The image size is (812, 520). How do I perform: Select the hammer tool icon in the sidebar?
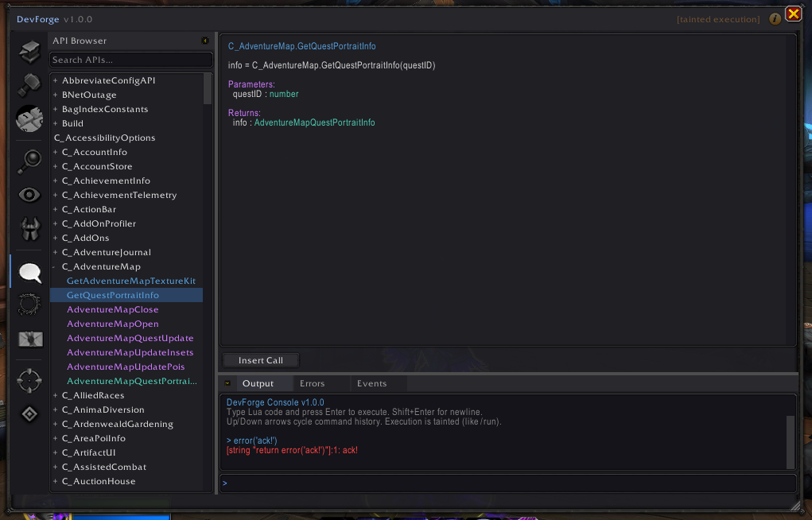[x=29, y=85]
